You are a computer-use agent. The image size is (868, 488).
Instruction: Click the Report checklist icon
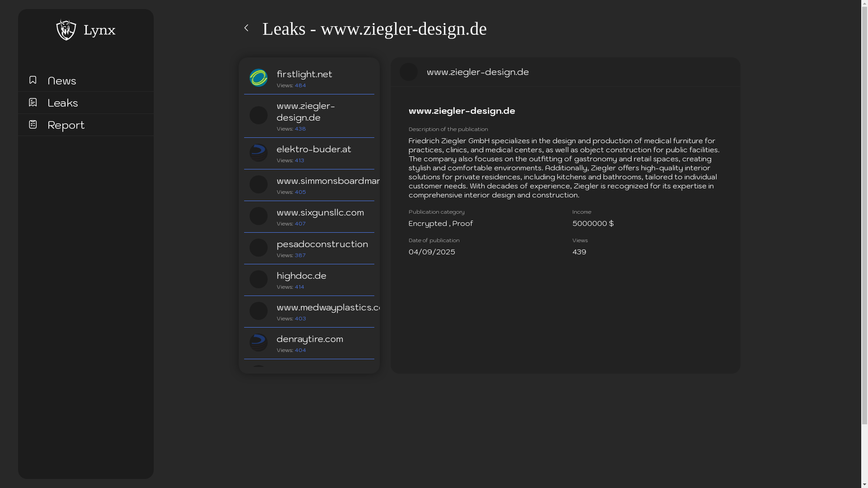click(x=33, y=124)
